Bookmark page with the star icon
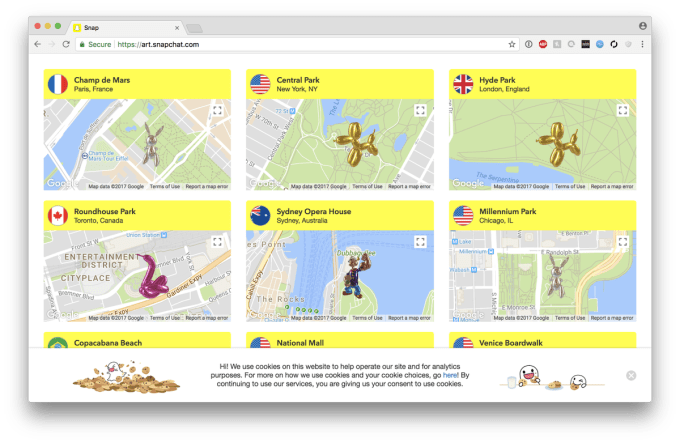 [x=512, y=44]
